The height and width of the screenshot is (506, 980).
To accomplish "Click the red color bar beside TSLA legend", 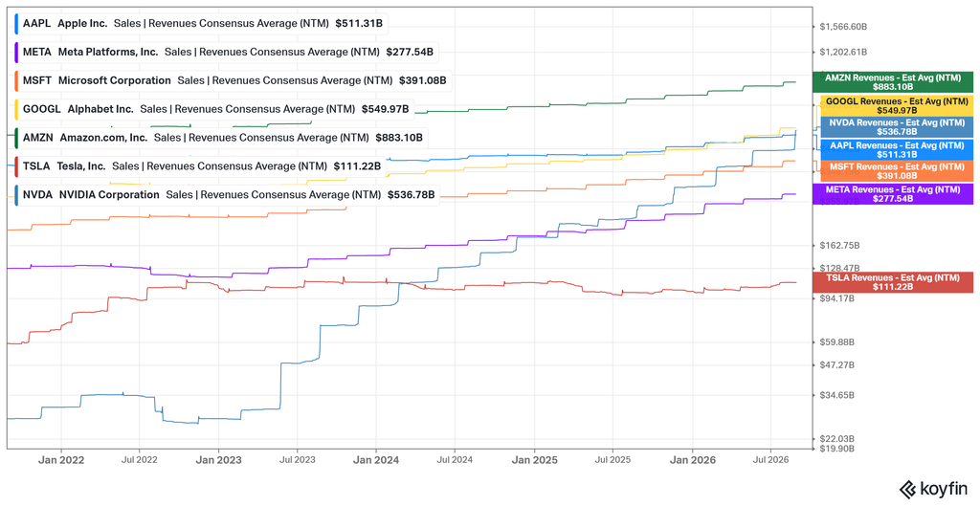I will click(15, 166).
